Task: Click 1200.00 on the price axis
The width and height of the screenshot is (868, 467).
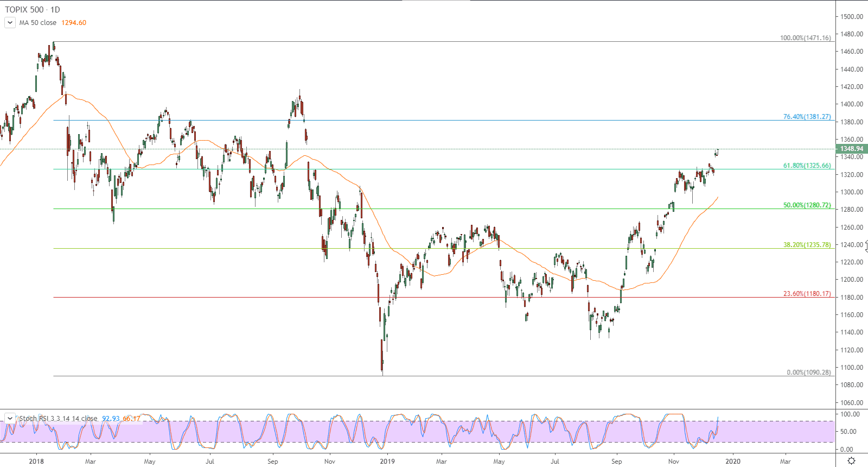Action: [x=852, y=280]
